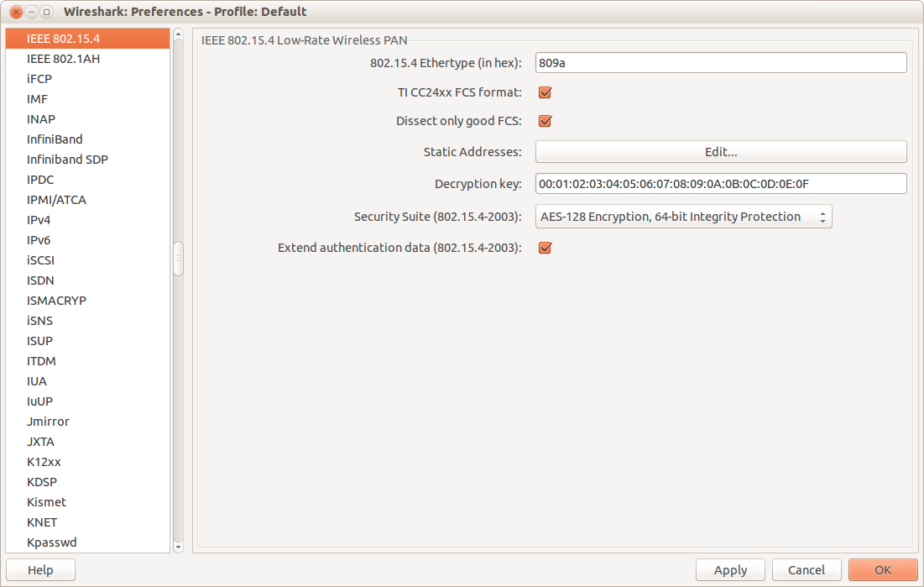Click Edit button for Static Addresses
The width and height of the screenshot is (924, 587).
click(x=721, y=152)
